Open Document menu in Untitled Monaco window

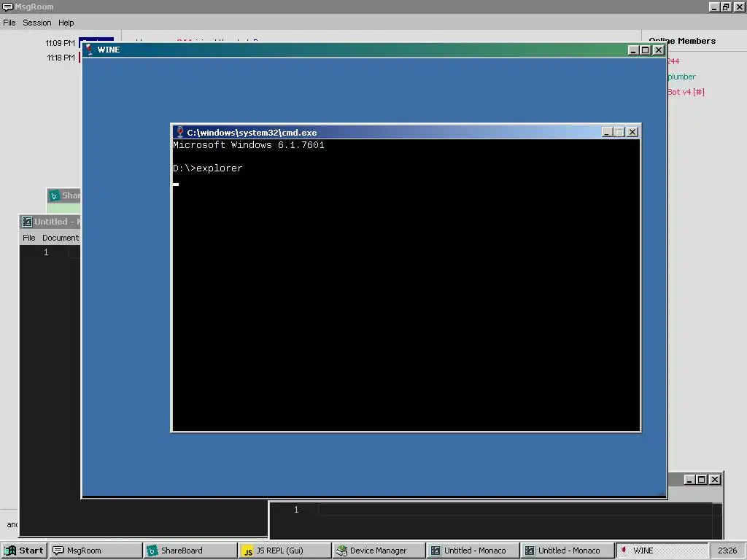click(60, 238)
